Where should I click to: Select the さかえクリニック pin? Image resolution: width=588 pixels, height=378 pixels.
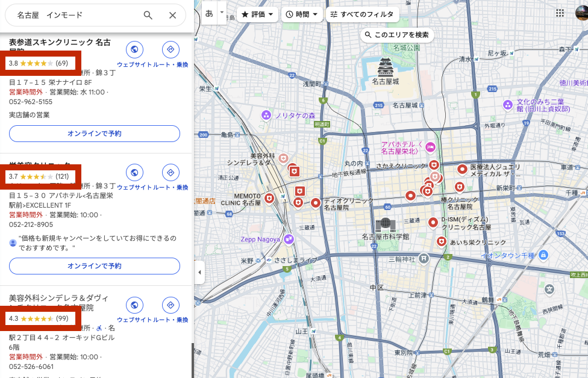click(434, 165)
